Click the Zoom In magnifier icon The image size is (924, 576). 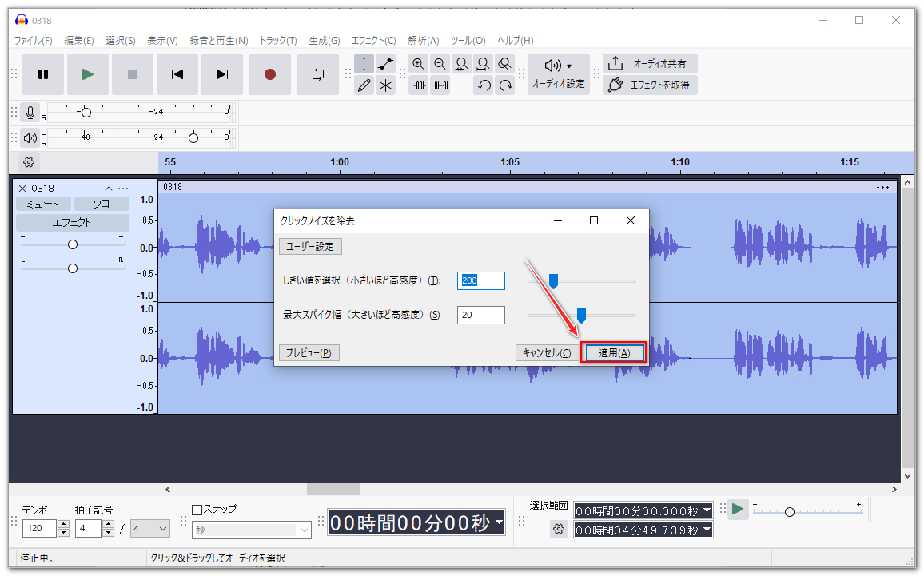pyautogui.click(x=418, y=64)
